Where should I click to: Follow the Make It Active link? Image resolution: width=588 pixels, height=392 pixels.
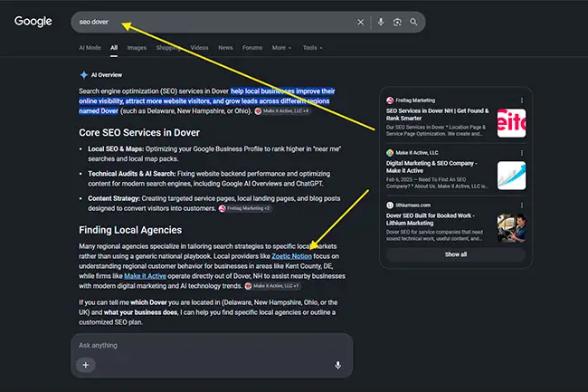tap(145, 276)
